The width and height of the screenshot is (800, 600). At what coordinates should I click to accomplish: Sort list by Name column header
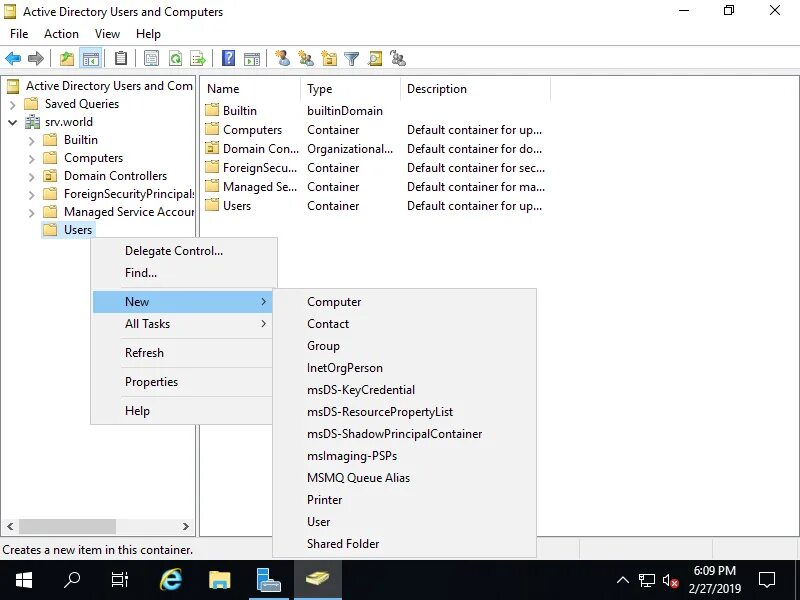pos(251,89)
